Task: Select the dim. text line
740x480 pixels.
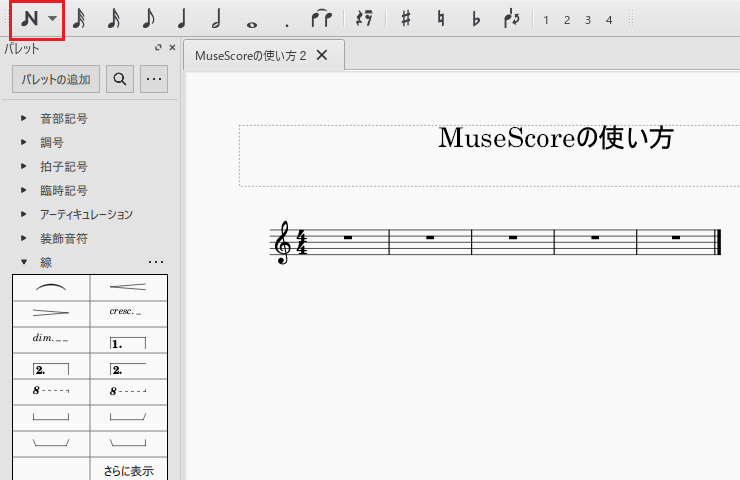Action: (51, 340)
